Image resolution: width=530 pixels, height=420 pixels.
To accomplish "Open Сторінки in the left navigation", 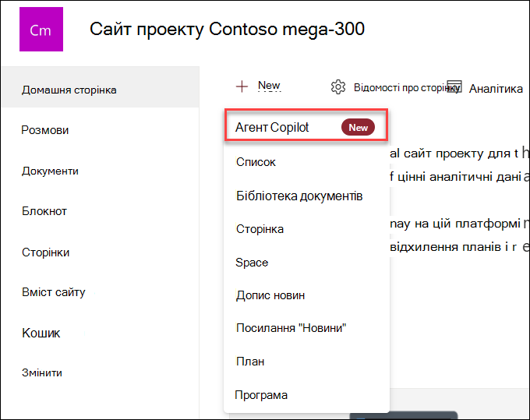I will click(x=46, y=252).
